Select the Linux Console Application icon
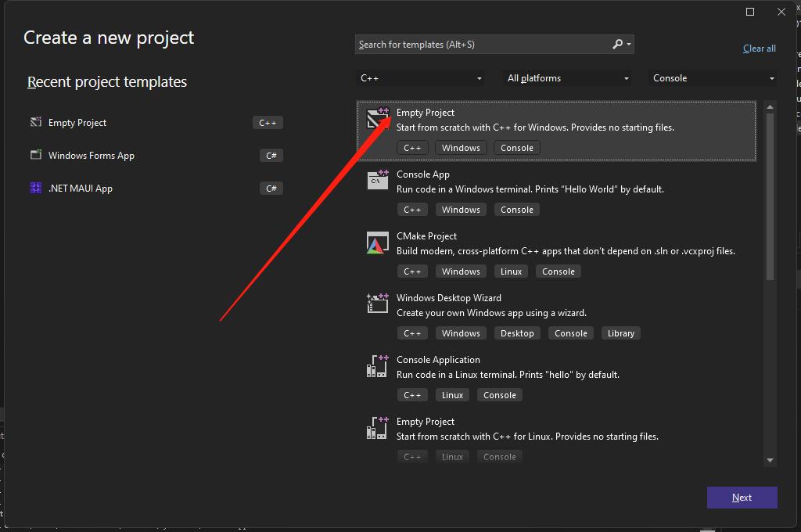This screenshot has width=801, height=532. pos(378,366)
